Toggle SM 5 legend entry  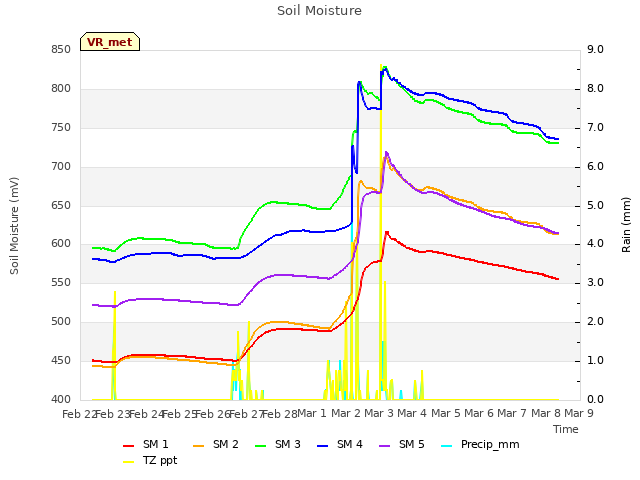point(402,444)
